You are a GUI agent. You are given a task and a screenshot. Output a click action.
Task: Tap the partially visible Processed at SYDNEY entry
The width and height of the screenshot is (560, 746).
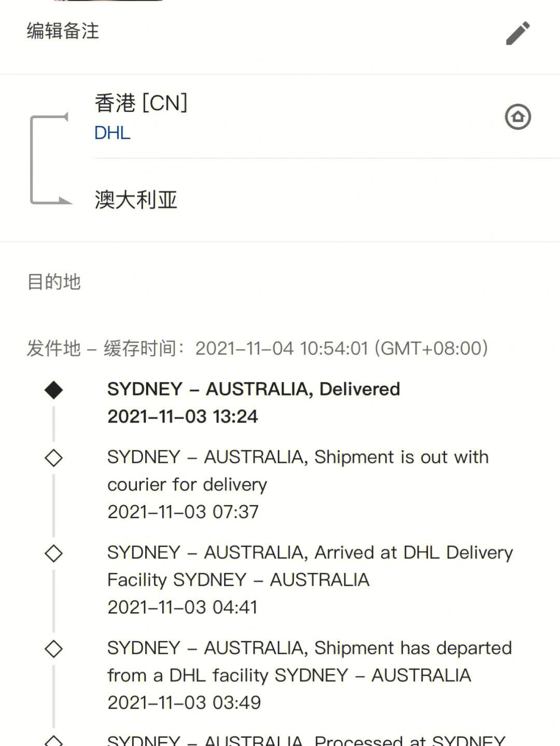click(306, 739)
